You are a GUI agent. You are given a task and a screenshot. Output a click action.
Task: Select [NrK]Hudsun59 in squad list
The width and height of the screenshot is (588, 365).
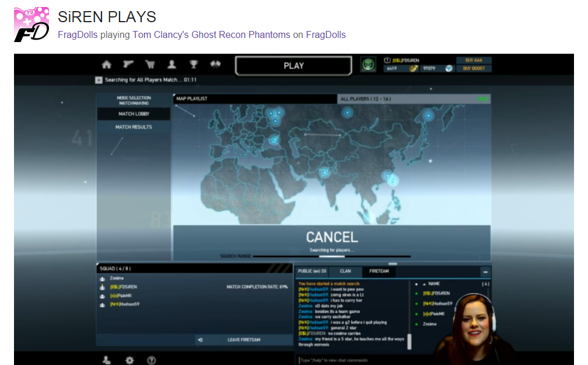tap(124, 304)
